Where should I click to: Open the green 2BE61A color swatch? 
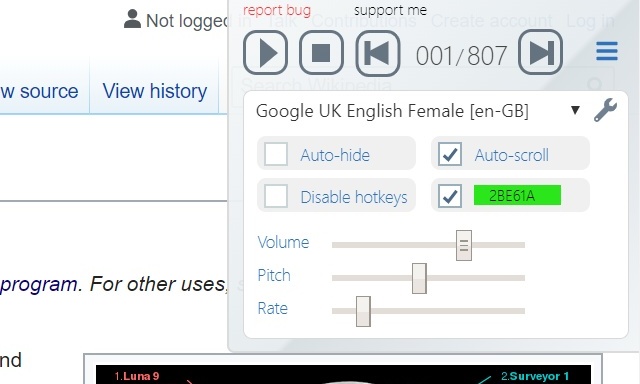(517, 195)
